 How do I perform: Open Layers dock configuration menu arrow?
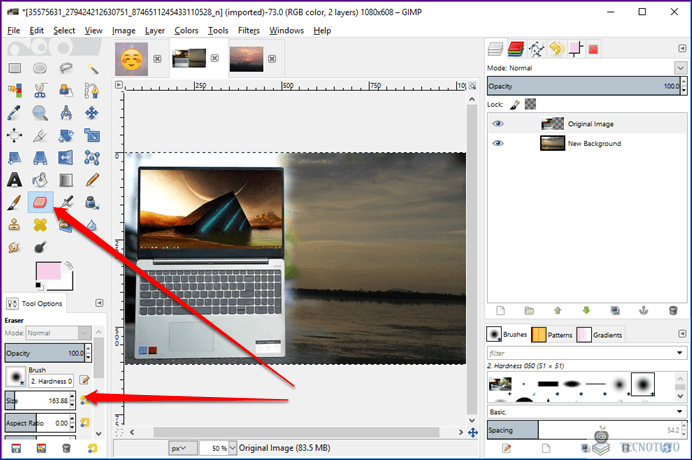click(682, 48)
